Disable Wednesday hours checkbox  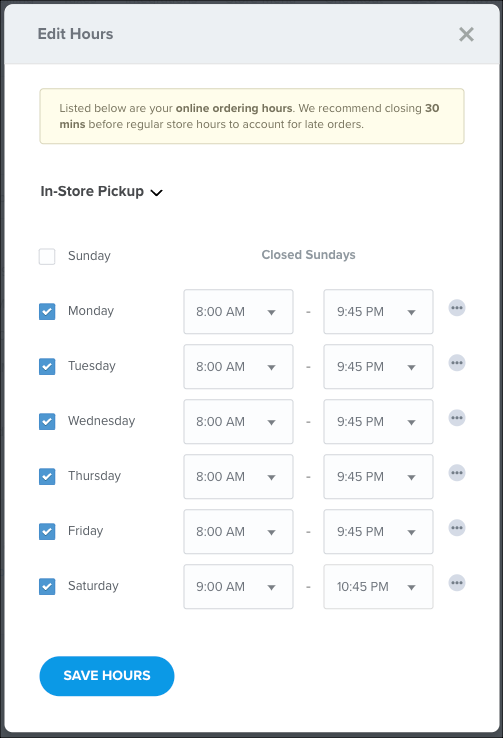[x=47, y=421]
